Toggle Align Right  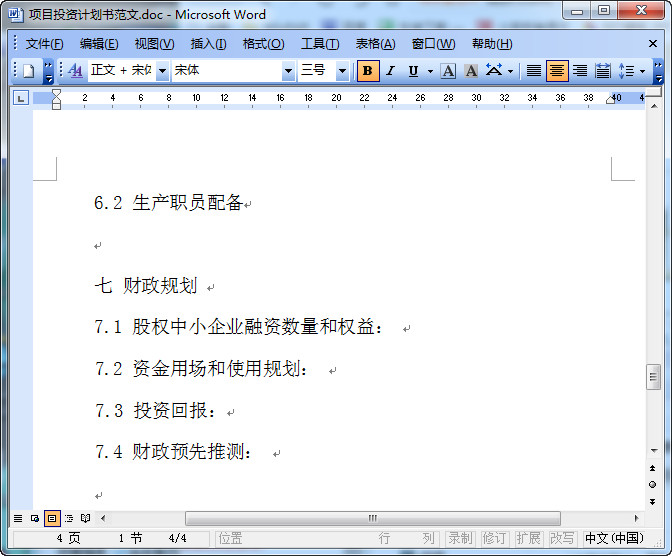(x=580, y=71)
